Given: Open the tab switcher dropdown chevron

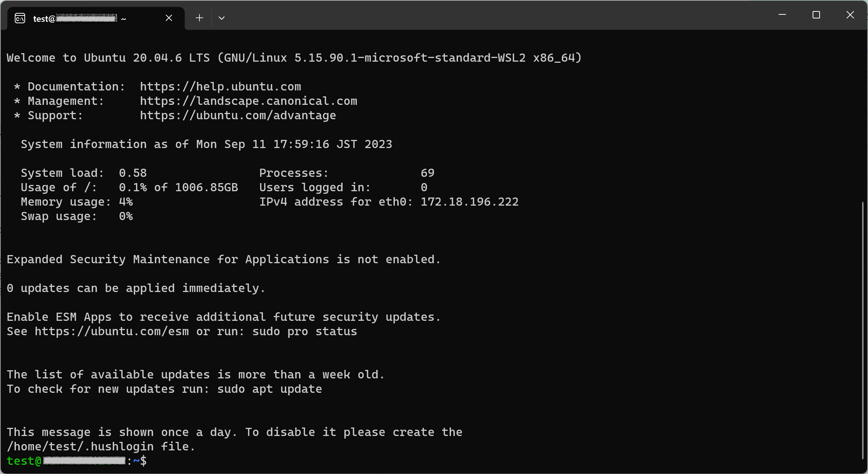Looking at the screenshot, I should coord(221,18).
